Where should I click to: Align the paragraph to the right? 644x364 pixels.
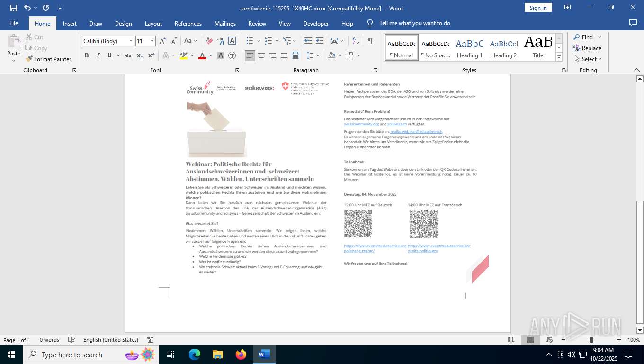click(273, 55)
